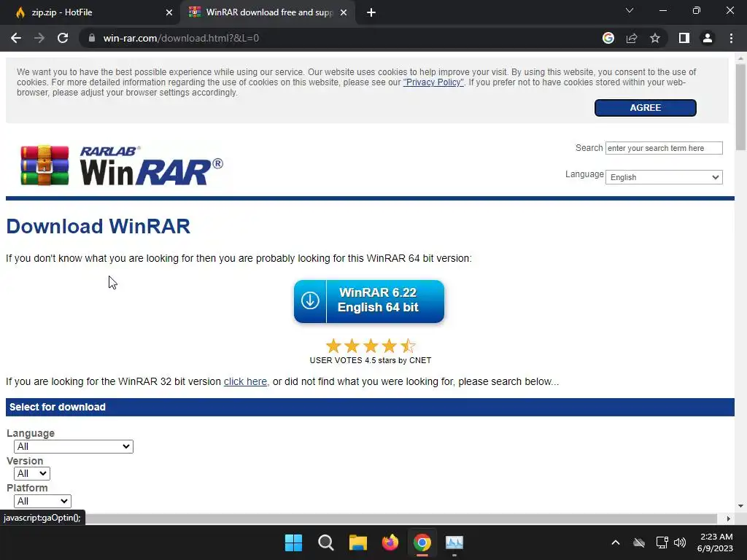Open the English language dropdown in header
The height and width of the screenshot is (560, 747).
click(x=664, y=177)
